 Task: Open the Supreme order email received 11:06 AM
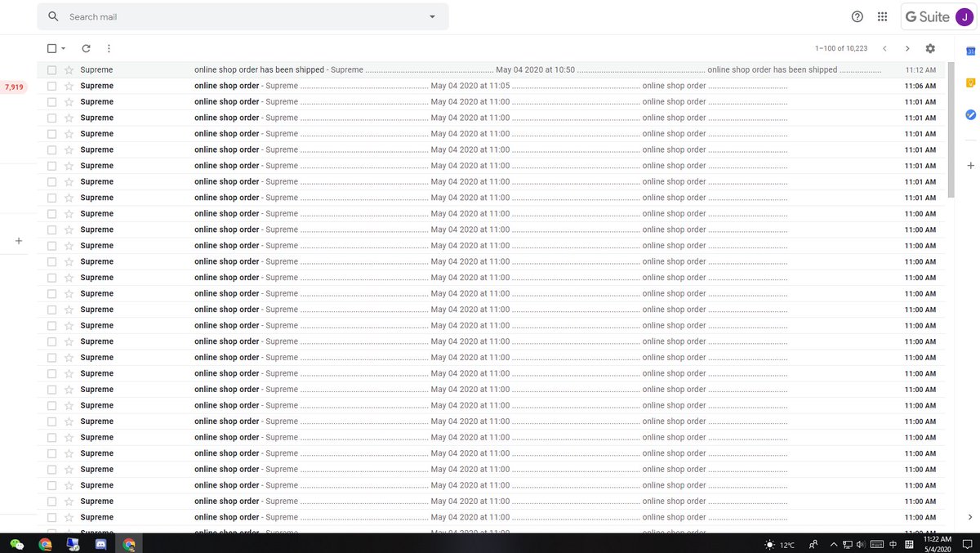(x=491, y=86)
